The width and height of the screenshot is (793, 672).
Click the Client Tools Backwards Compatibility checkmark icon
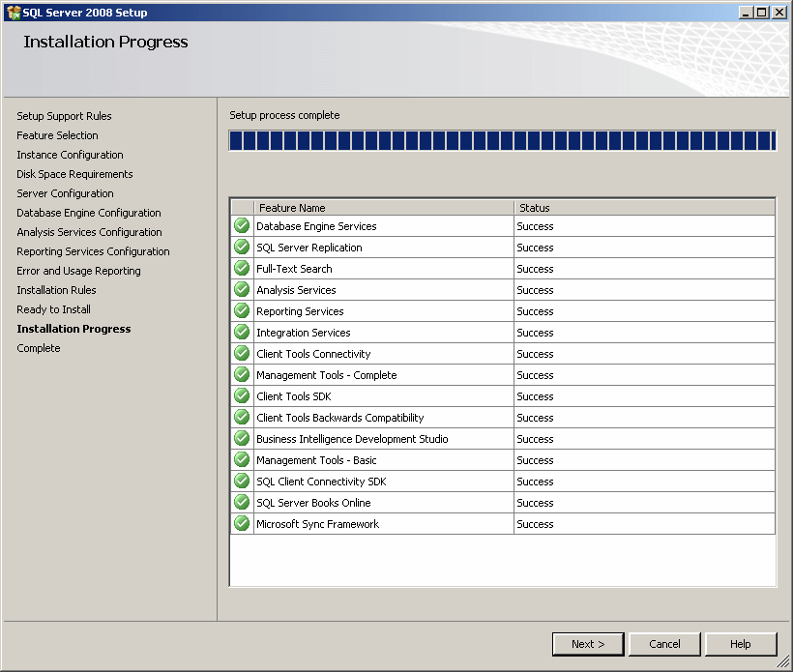[x=242, y=417]
